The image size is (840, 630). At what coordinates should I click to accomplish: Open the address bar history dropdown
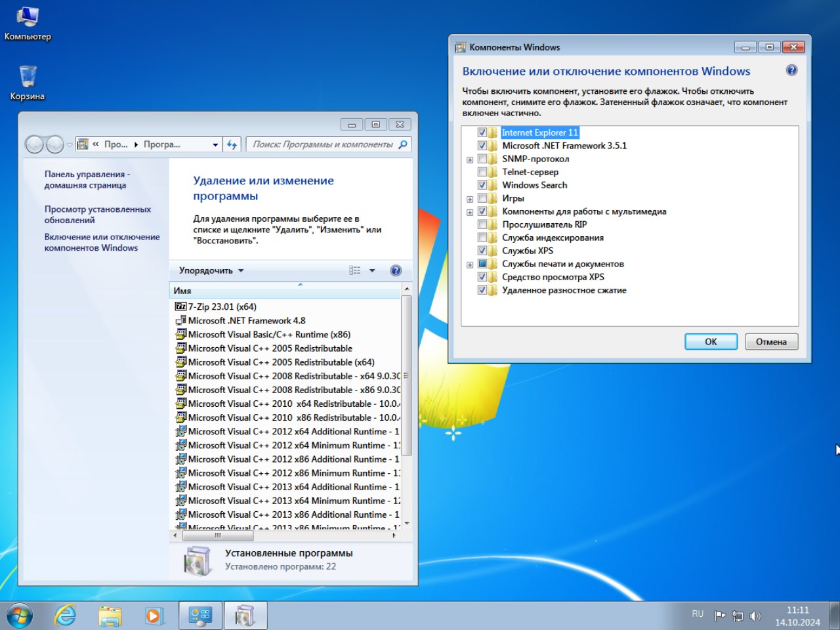(215, 144)
